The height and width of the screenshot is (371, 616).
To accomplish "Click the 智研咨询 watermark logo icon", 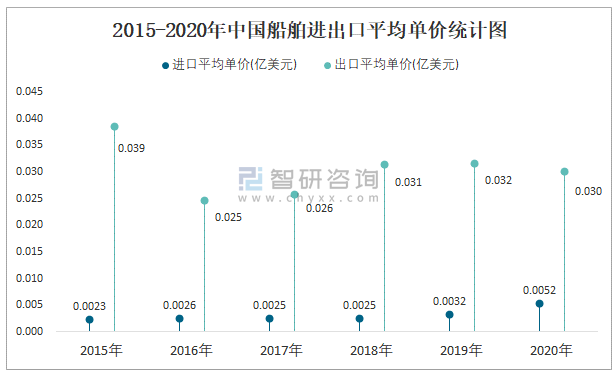I will tap(250, 179).
